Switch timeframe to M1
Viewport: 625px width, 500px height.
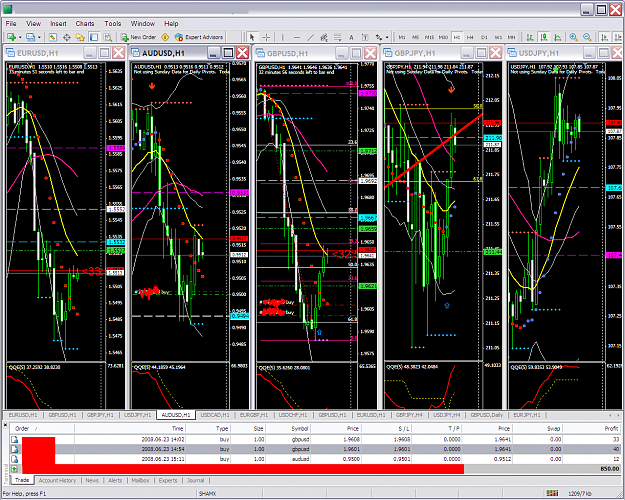click(402, 37)
